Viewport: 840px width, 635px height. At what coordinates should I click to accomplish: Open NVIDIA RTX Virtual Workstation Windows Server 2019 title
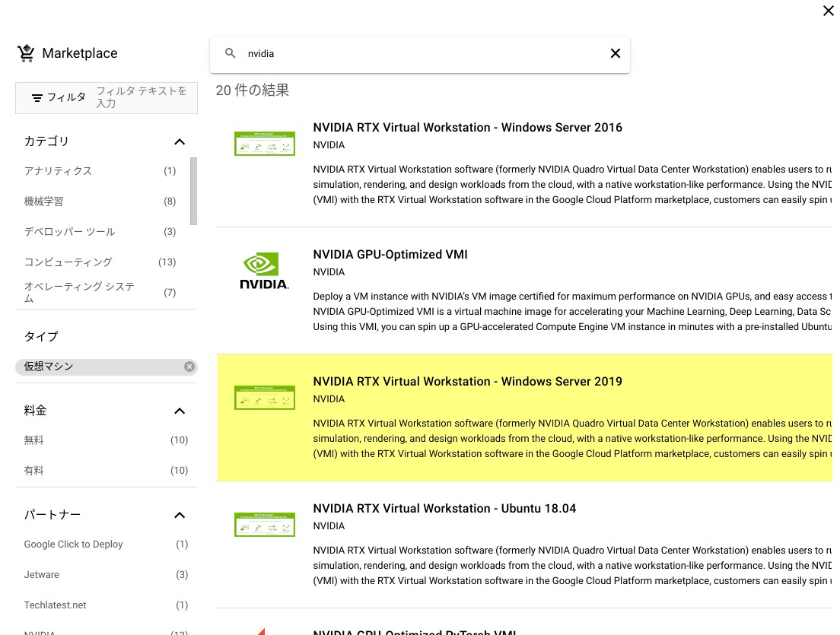pos(467,381)
